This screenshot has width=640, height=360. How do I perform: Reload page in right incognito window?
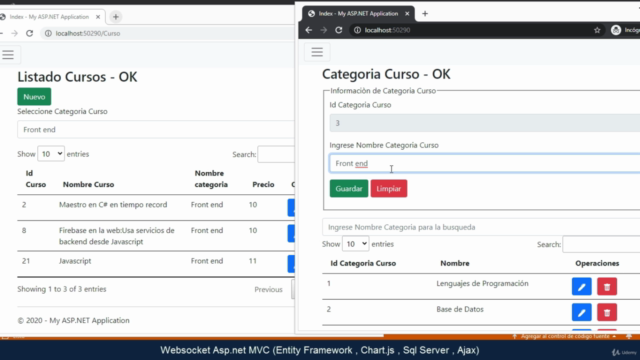pyautogui.click(x=339, y=30)
